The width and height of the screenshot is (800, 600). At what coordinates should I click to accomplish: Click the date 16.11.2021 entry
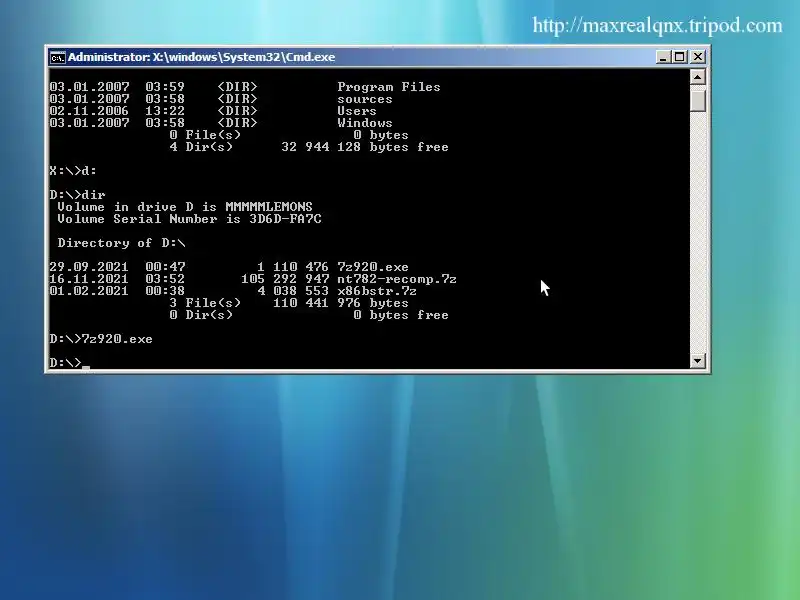pos(89,279)
